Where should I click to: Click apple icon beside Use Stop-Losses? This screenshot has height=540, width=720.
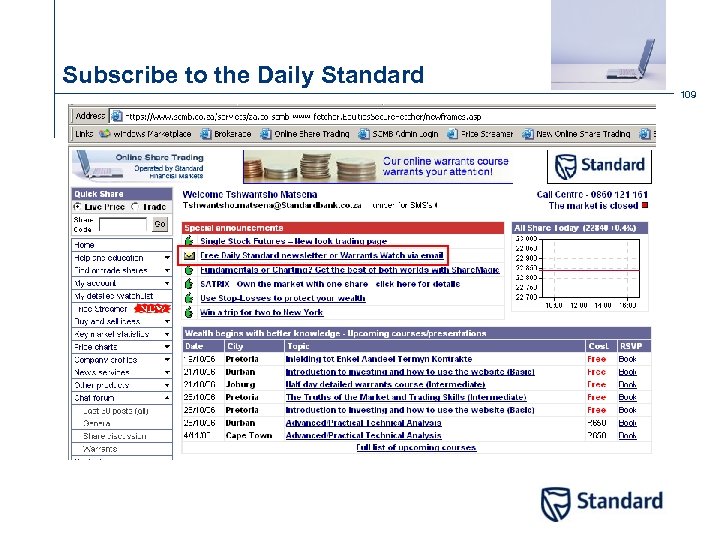coord(189,298)
